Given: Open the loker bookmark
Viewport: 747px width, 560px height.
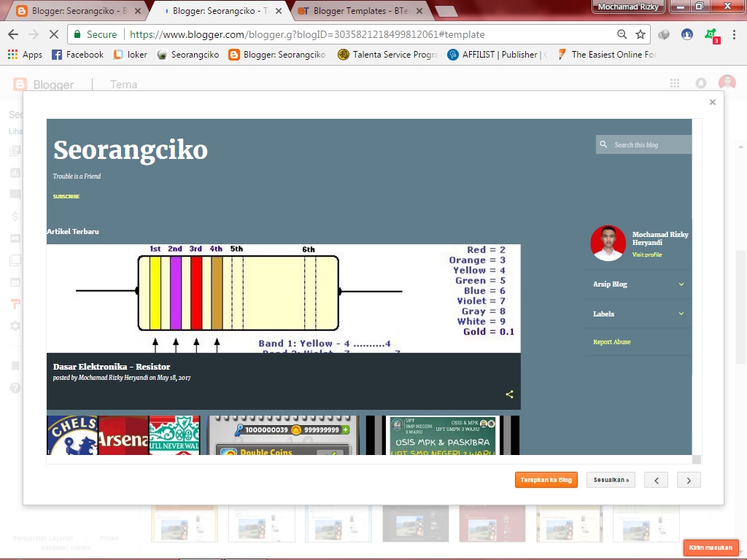Looking at the screenshot, I should click(130, 54).
